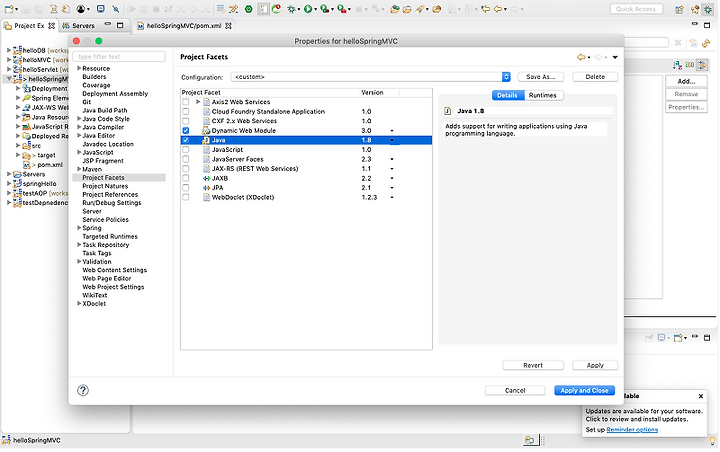Check the JAXB facet checkbox
720x452 pixels.
click(x=186, y=178)
